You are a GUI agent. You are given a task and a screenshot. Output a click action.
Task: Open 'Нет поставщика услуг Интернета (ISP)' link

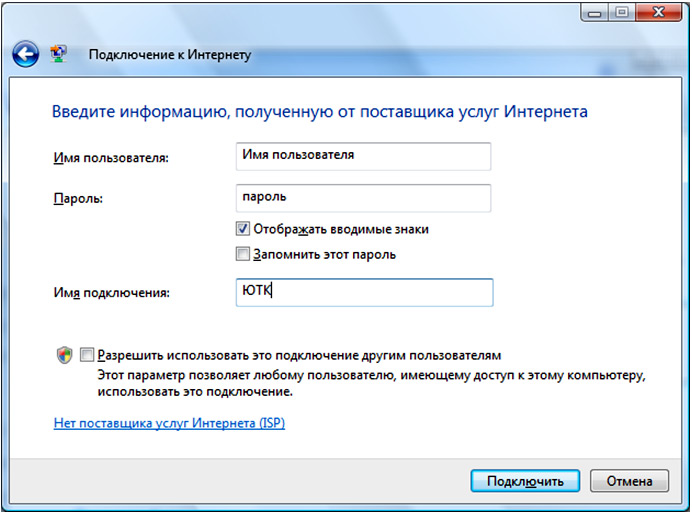click(x=169, y=423)
